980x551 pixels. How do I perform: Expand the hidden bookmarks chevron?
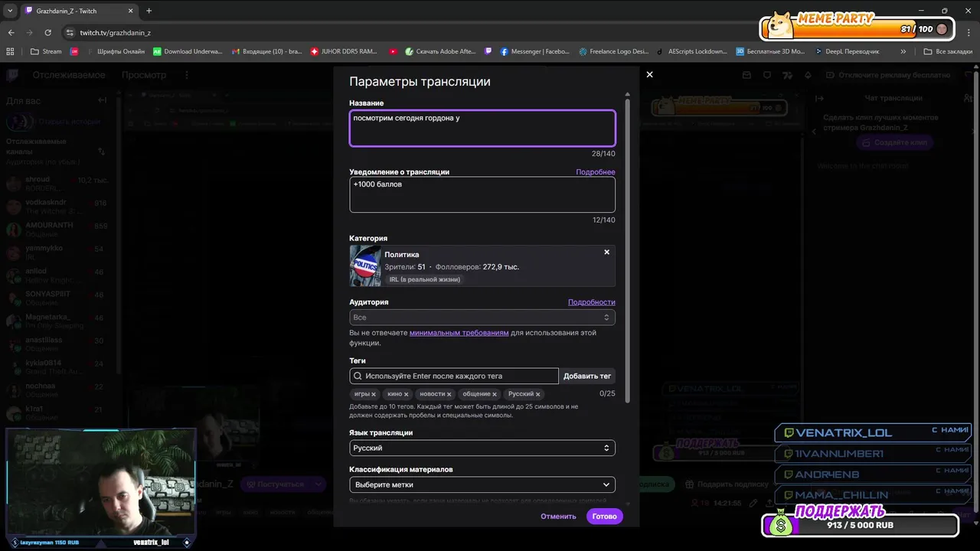click(x=903, y=51)
